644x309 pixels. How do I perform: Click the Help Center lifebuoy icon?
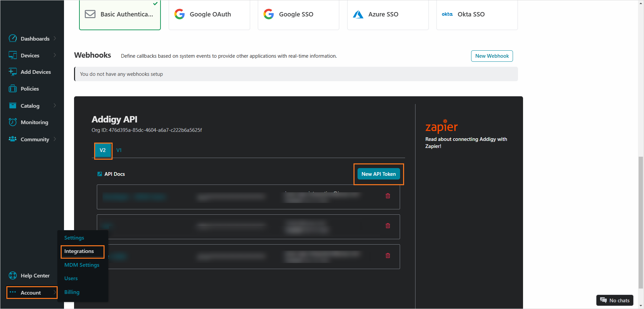13,275
